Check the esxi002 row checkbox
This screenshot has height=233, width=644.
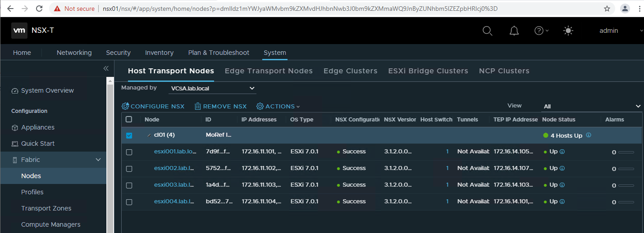(129, 169)
